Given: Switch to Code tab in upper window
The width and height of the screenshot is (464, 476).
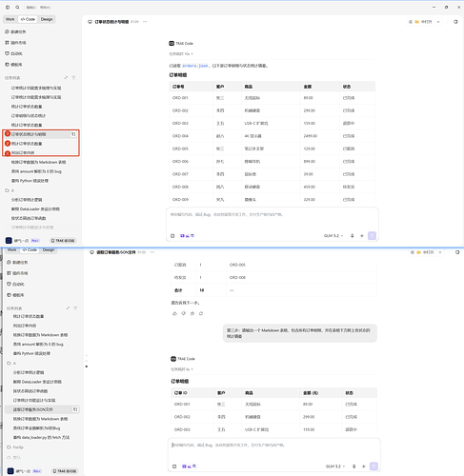Looking at the screenshot, I should tap(28, 19).
